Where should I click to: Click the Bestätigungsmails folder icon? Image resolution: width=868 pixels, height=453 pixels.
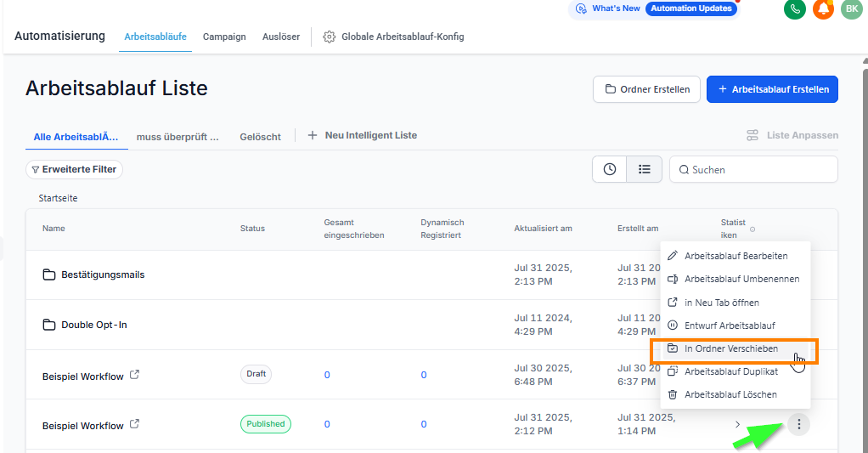[49, 275]
